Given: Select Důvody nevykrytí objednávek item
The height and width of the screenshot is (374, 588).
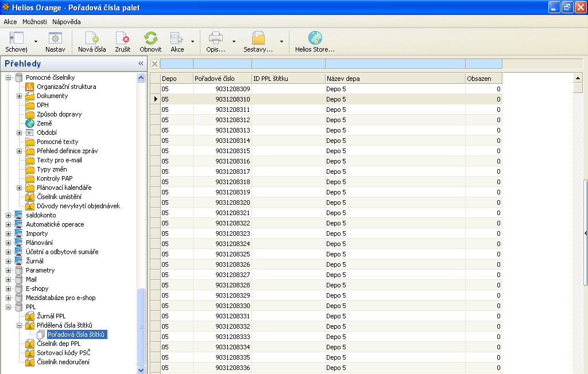Looking at the screenshot, I should [x=78, y=206].
